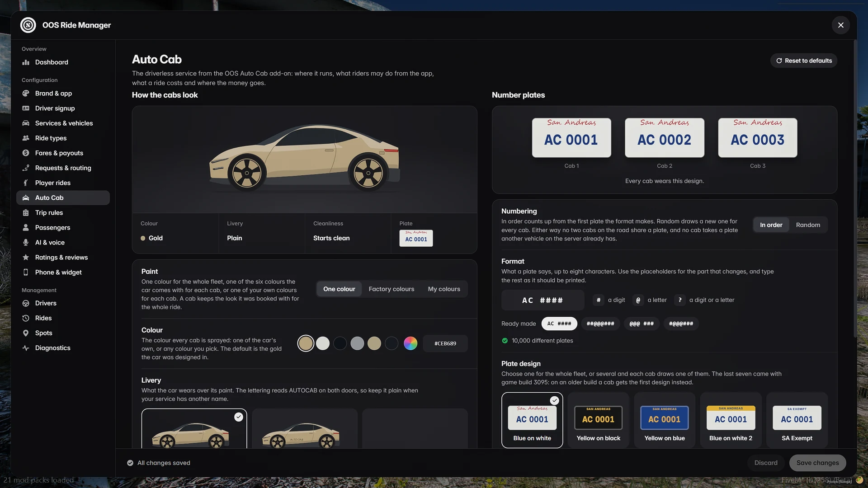Select Factory colours paint mode
The width and height of the screenshot is (868, 488).
coord(391,289)
